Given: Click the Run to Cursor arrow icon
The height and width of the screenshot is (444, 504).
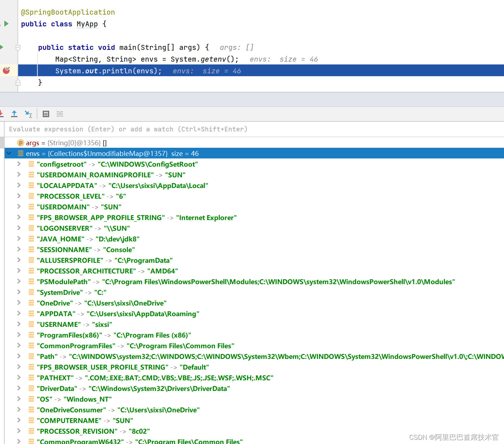Looking at the screenshot, I should coord(28,114).
